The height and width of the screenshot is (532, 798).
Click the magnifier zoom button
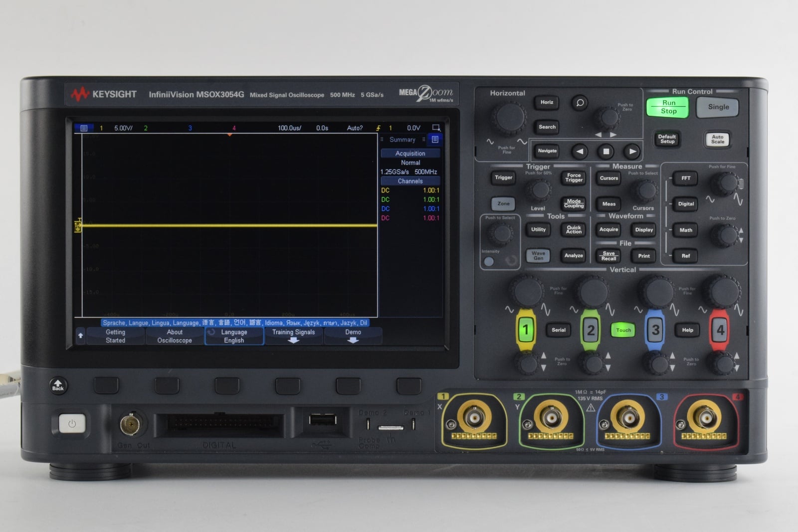pos(580,103)
